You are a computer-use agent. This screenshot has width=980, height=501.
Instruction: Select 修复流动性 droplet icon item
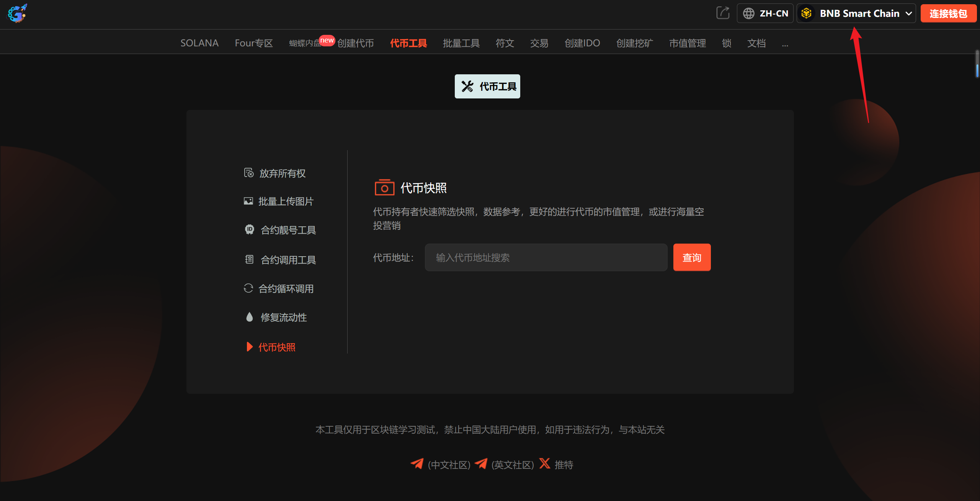pos(250,317)
